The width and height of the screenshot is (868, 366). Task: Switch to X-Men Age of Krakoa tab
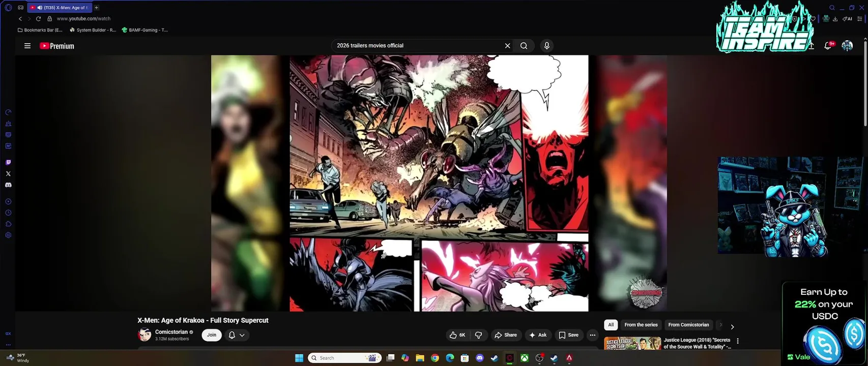60,8
